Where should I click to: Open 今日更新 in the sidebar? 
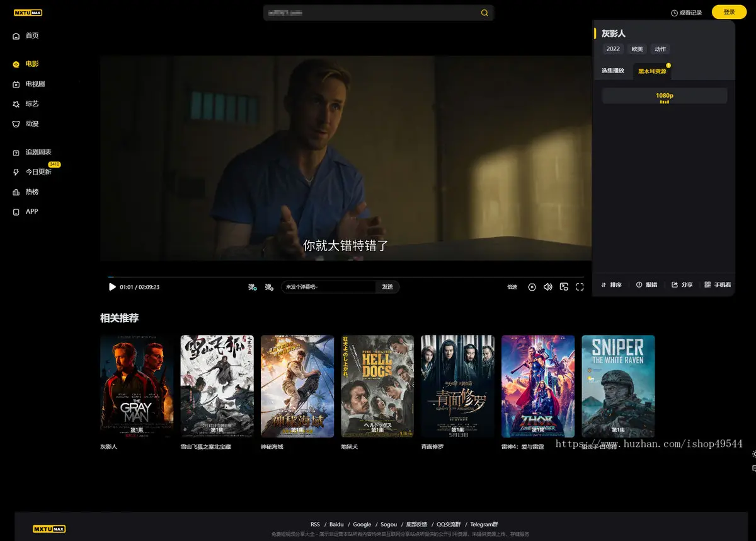(32, 172)
